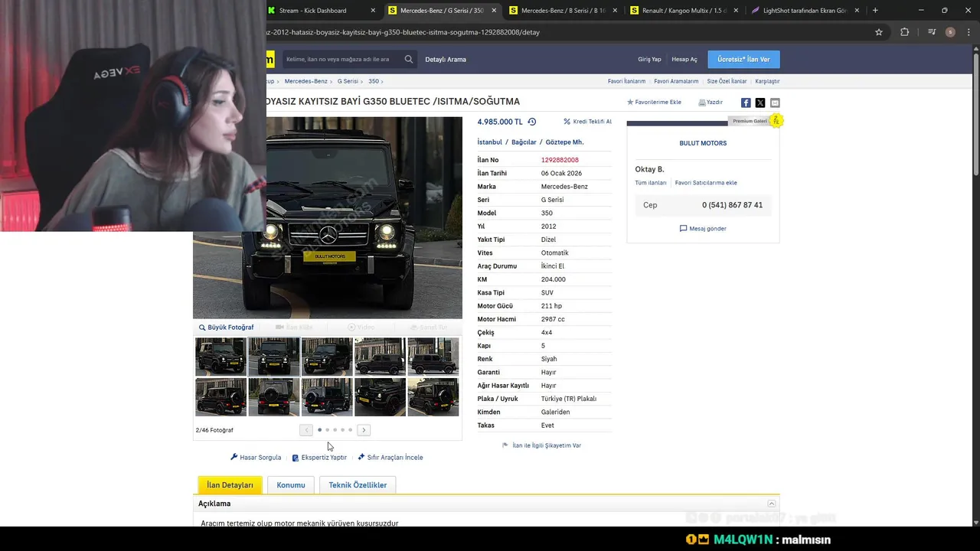This screenshot has width=980, height=551.
Task: Click the Sıfır Araçları İncele sparkle icon
Action: coord(361,457)
